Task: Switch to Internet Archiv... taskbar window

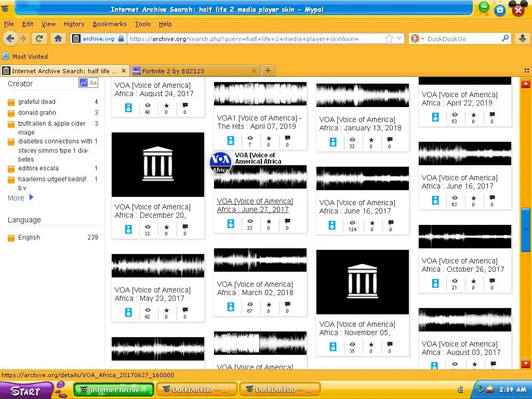Action: tap(113, 390)
